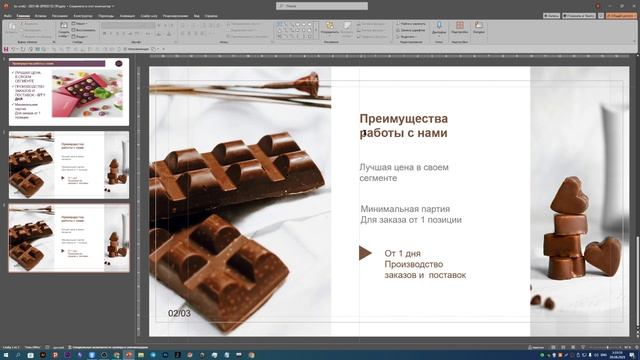Switch to the View (Вид) tab
Viewport: 640px width, 360px height.
pyautogui.click(x=197, y=16)
